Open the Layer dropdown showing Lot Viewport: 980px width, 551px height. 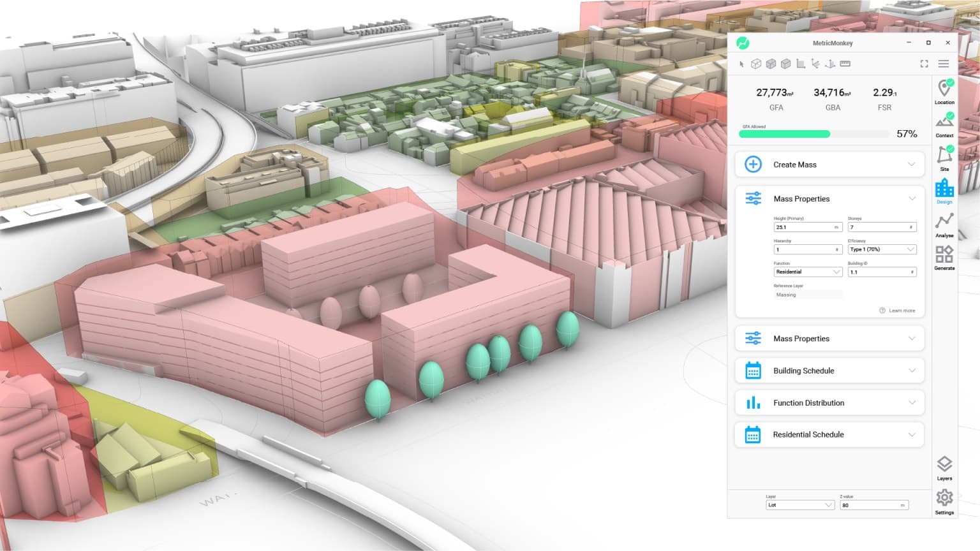point(800,505)
